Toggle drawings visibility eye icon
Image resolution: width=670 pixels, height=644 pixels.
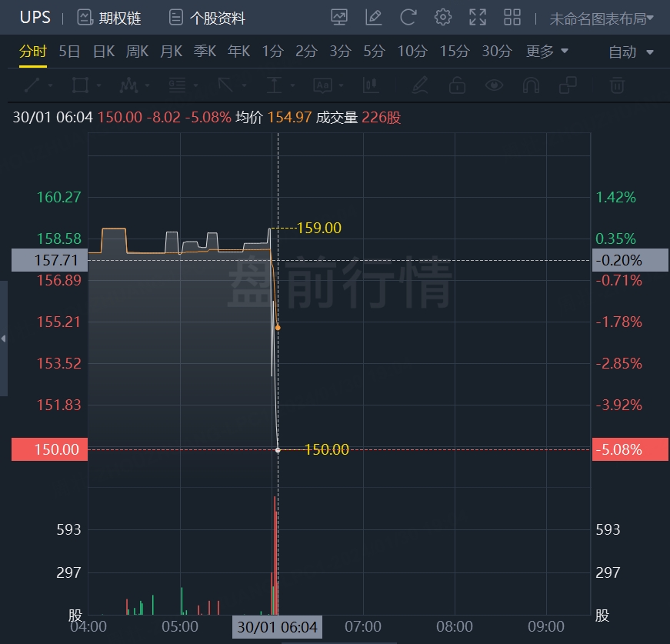pos(494,85)
